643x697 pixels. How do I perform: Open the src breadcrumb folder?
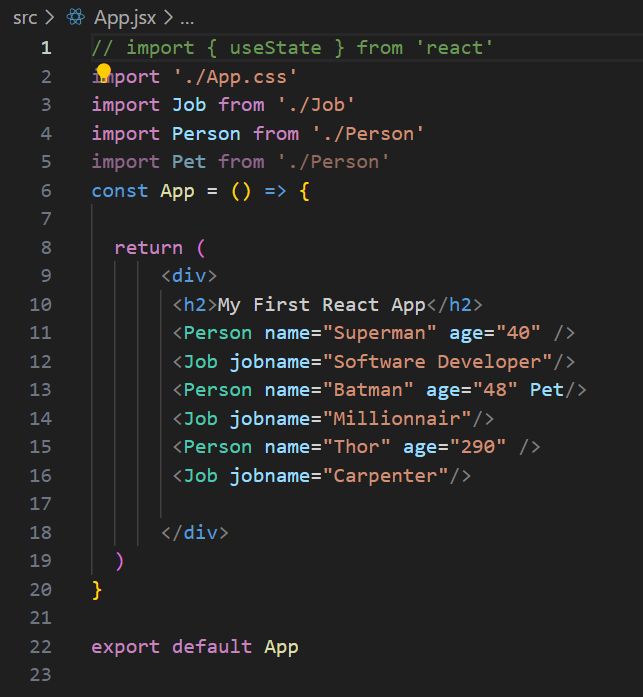25,18
